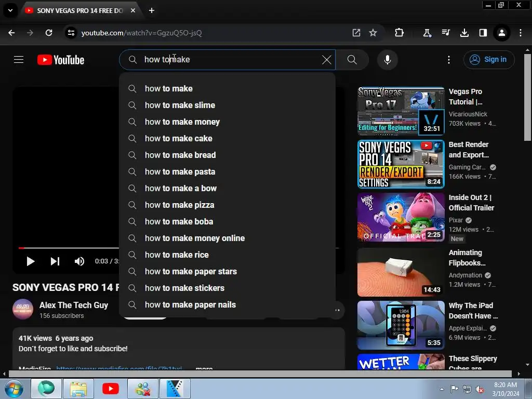This screenshot has width=532, height=399.
Task: Choose suggestion 'how to make a bow'
Action: (227, 188)
